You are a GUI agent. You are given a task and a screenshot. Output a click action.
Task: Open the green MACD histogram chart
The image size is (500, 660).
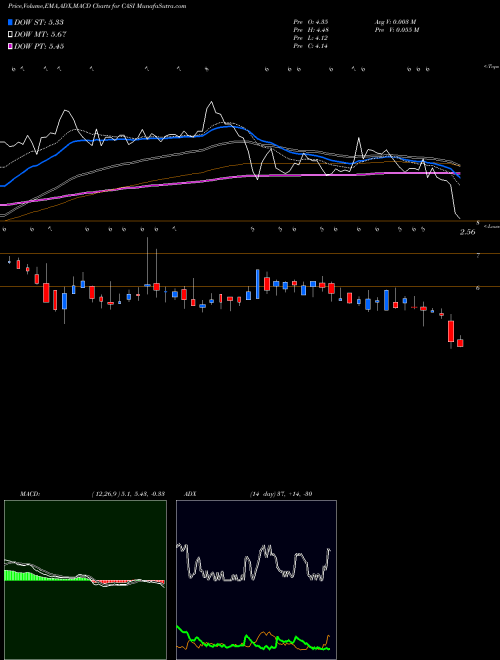pos(85,580)
